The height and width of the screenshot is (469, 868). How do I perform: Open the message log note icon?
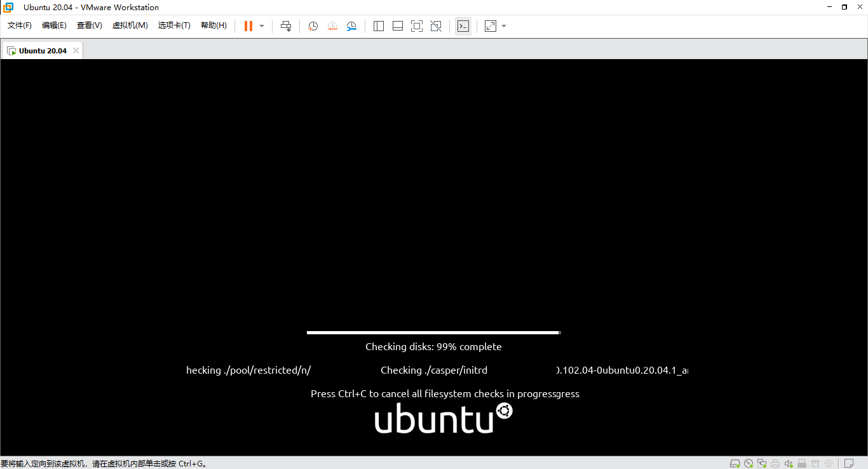tap(849, 463)
